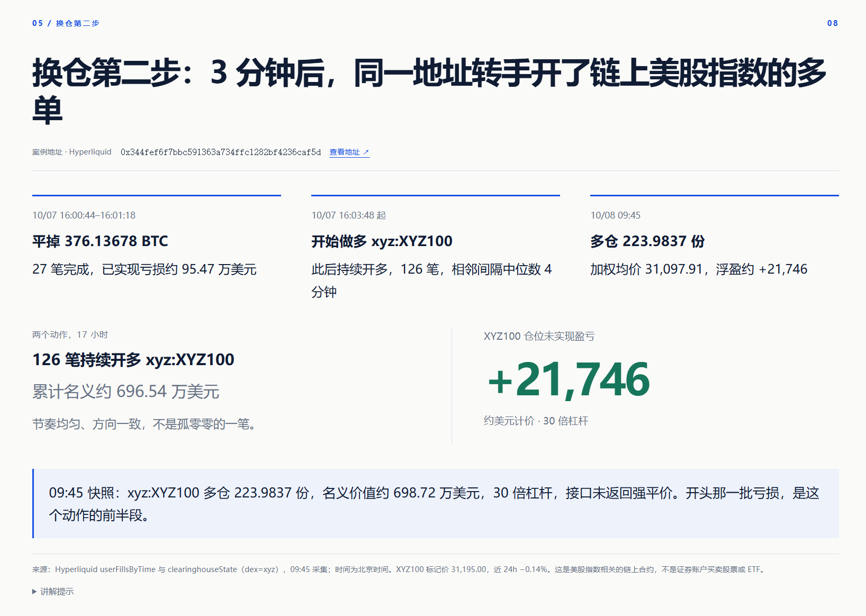Click the caption "约美元计价 · 30 倍杠杆"
This screenshot has height=616, width=866.
(x=536, y=421)
